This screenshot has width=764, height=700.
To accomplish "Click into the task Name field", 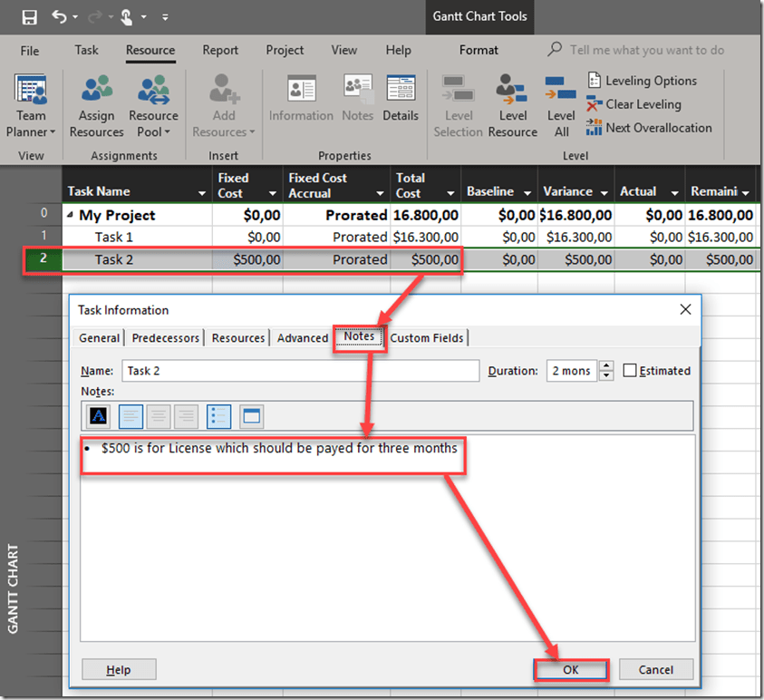I will [299, 371].
